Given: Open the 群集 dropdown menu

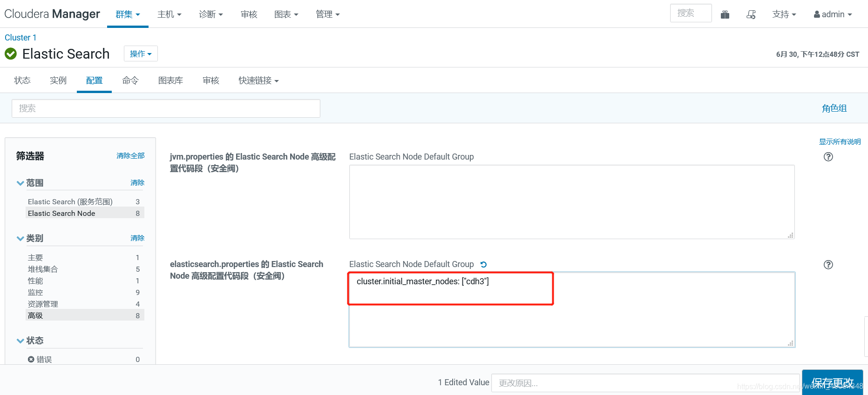Looking at the screenshot, I should pyautogui.click(x=128, y=14).
